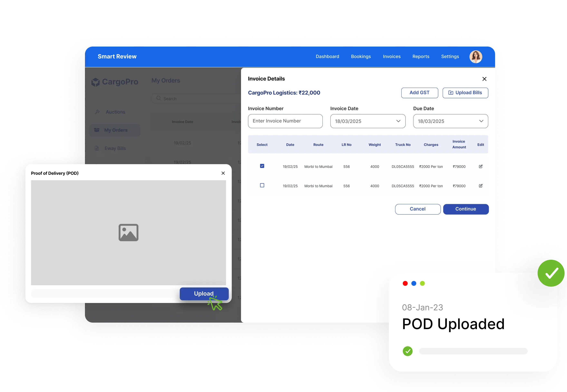567x392 pixels.
Task: Uncheck the selected first row checkbox
Action: pyautogui.click(x=262, y=166)
